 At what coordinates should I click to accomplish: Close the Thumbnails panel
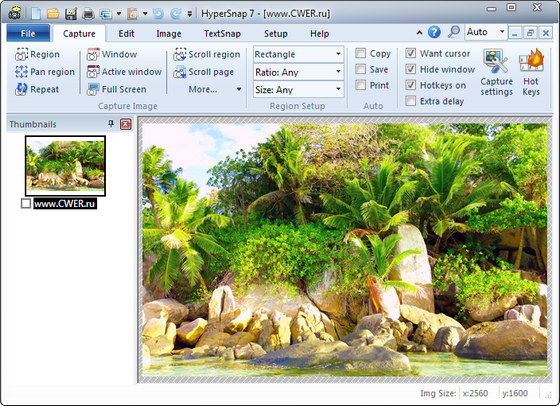(126, 124)
